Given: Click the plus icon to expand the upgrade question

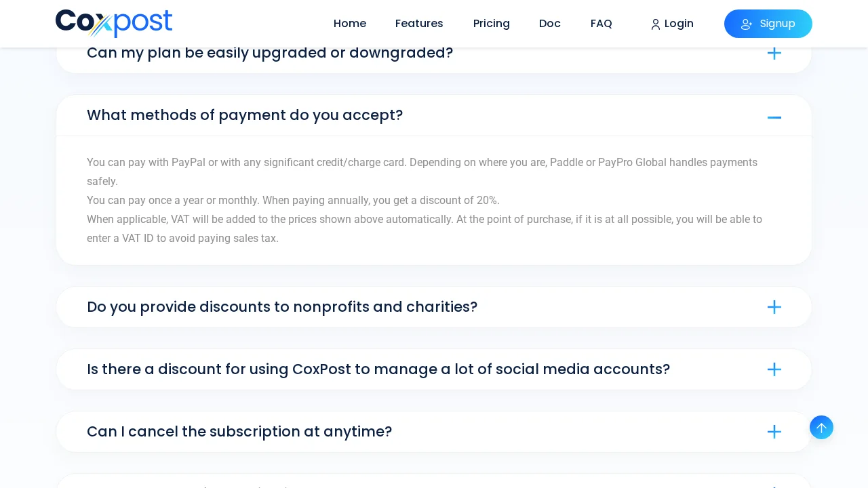Looking at the screenshot, I should 774,53.
